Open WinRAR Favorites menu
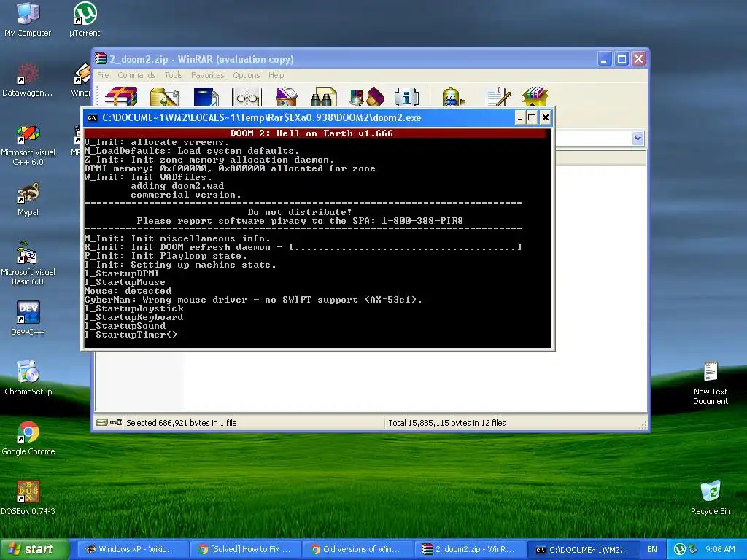747x560 pixels. click(207, 75)
